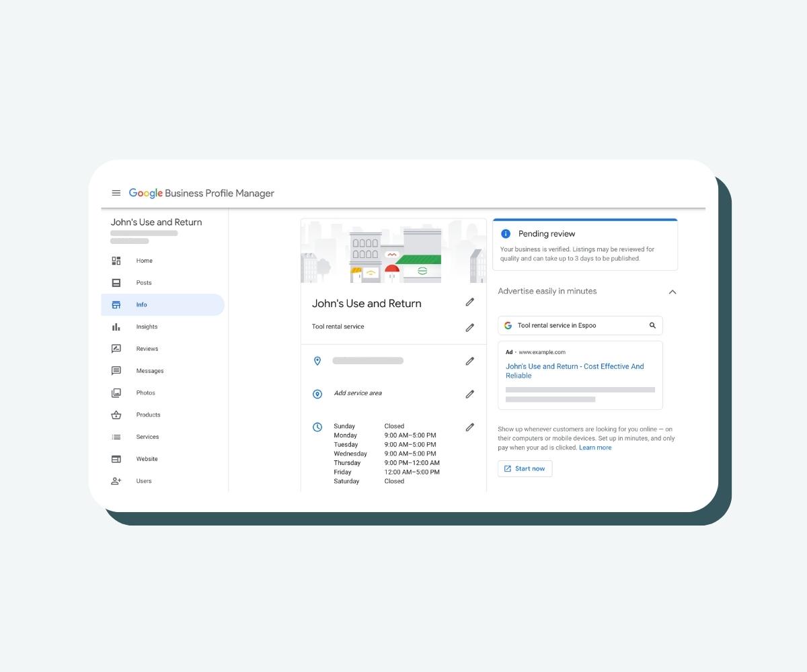The image size is (807, 672).
Task: Click the Friday 12:00 AM–5:00 PM hours row
Action: click(x=387, y=472)
